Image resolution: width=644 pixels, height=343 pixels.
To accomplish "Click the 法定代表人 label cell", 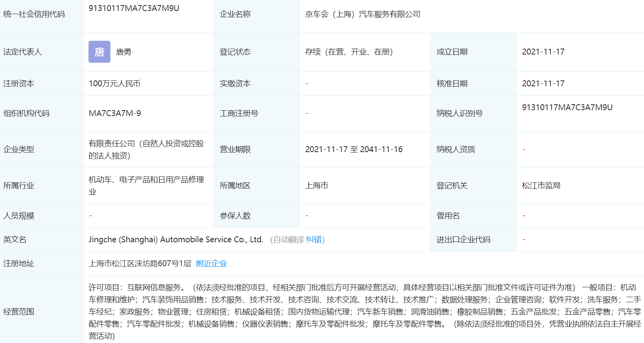I will [41, 52].
